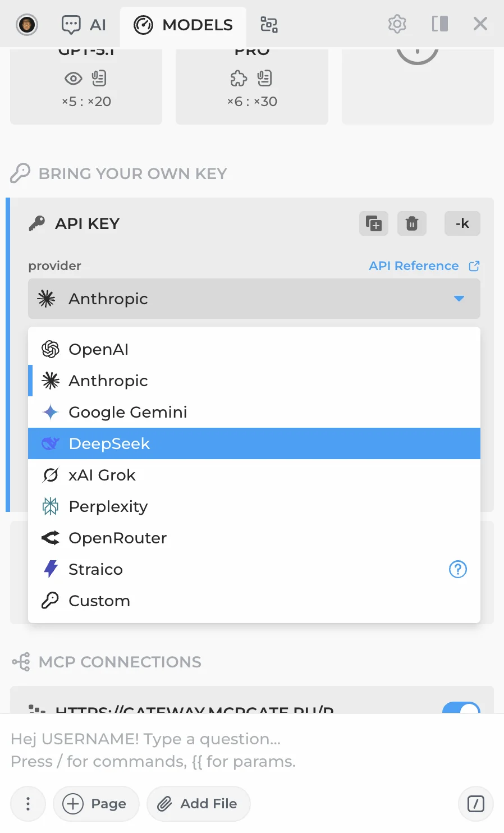
Task: Delete the API key with trash icon
Action: pos(412,223)
